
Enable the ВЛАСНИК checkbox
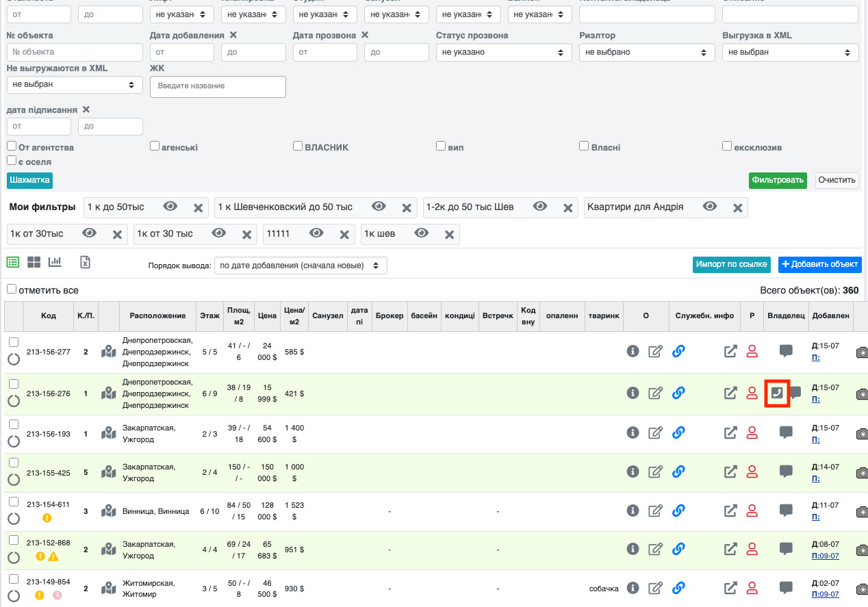(298, 146)
